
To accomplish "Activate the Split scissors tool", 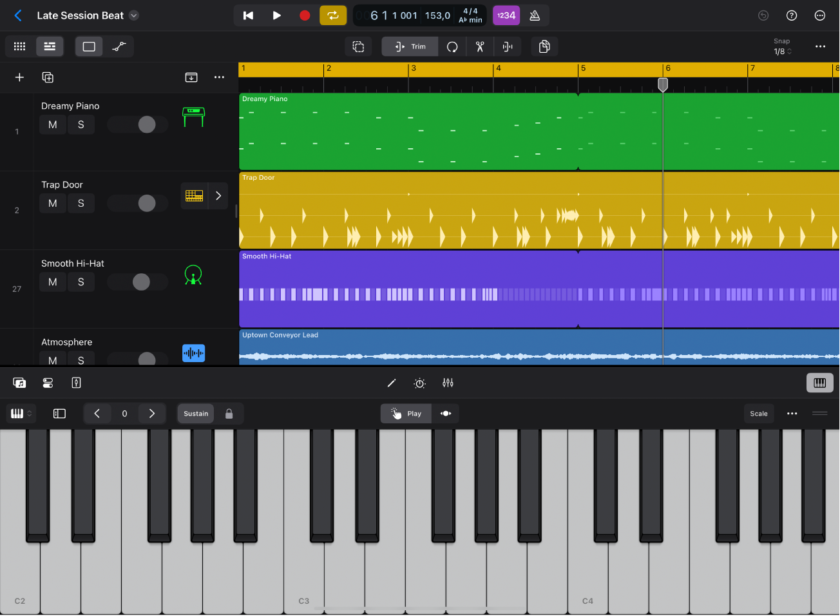I will [479, 46].
